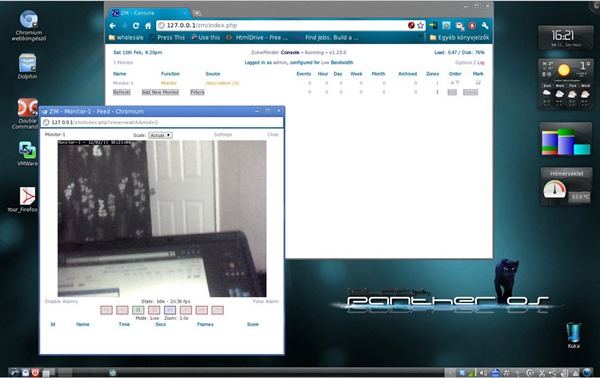Open the application launcher in the panel
The image size is (600, 378).
pos(14,372)
